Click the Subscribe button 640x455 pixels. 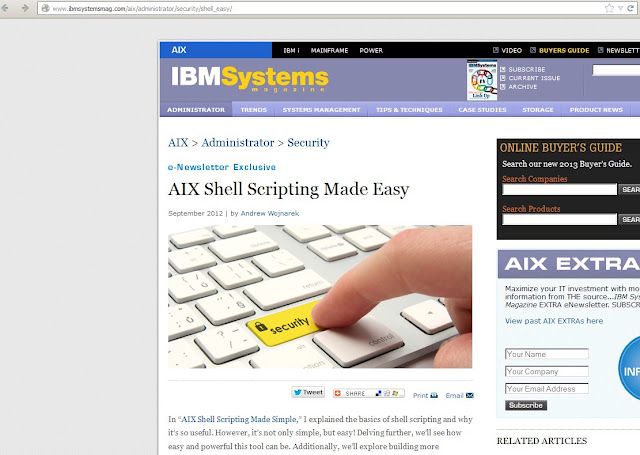coord(526,405)
